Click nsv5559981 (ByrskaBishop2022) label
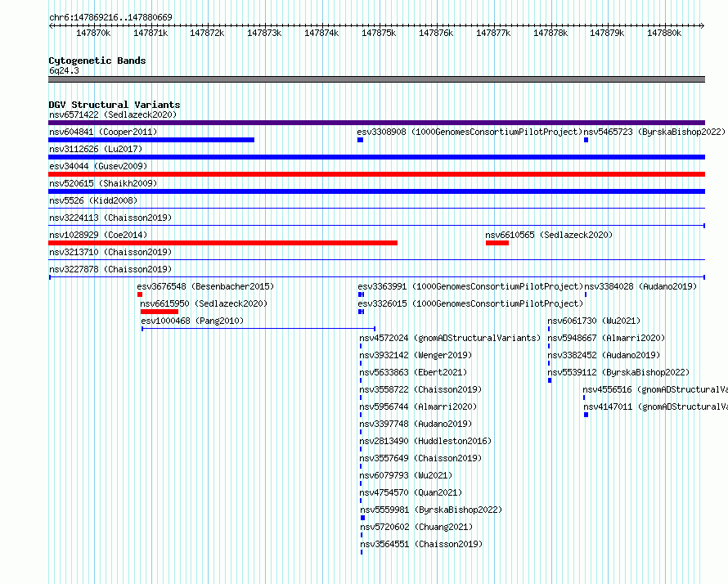 (431, 510)
